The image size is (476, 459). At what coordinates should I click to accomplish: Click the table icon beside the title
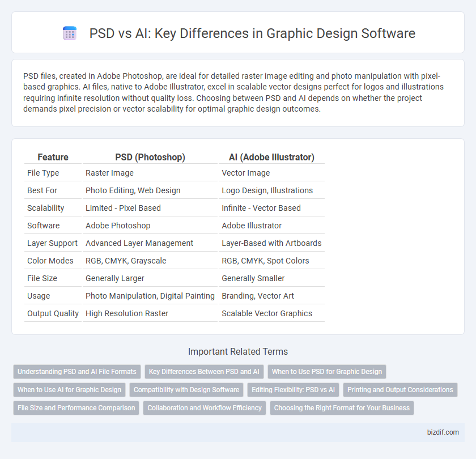click(x=70, y=33)
